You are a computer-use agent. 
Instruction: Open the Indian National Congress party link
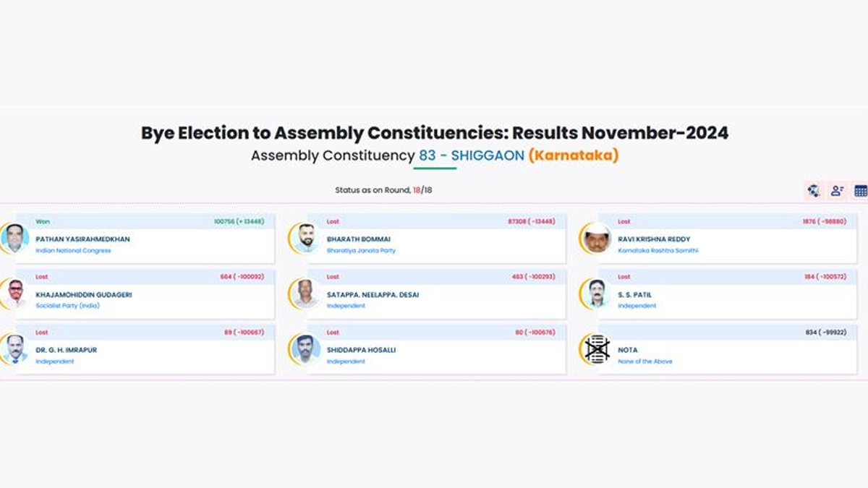(73, 251)
